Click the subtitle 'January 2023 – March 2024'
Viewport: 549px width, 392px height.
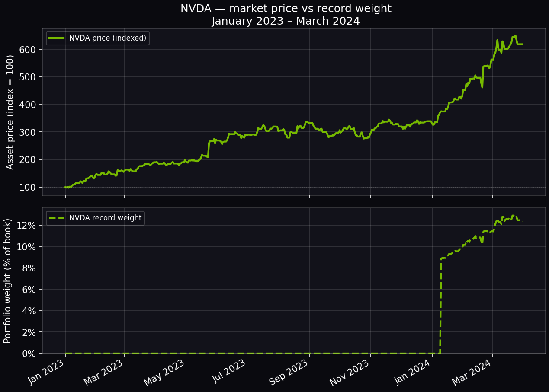286,21
